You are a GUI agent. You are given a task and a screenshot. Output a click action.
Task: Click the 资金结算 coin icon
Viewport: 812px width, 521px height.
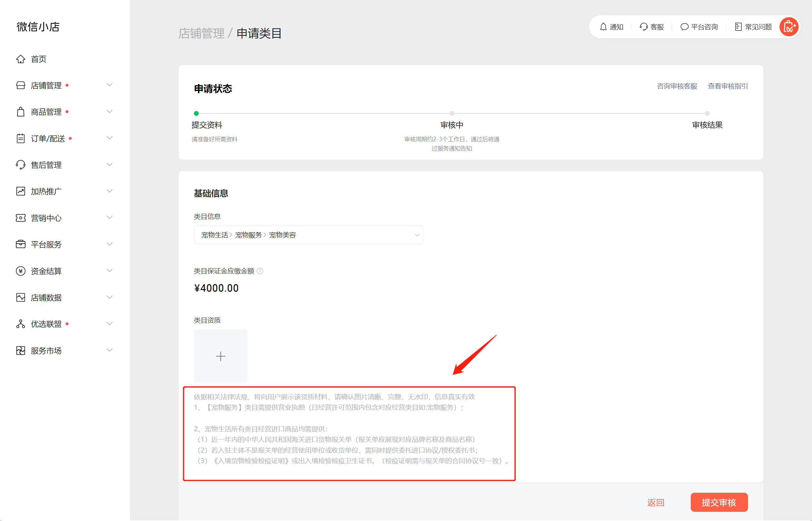click(x=21, y=271)
